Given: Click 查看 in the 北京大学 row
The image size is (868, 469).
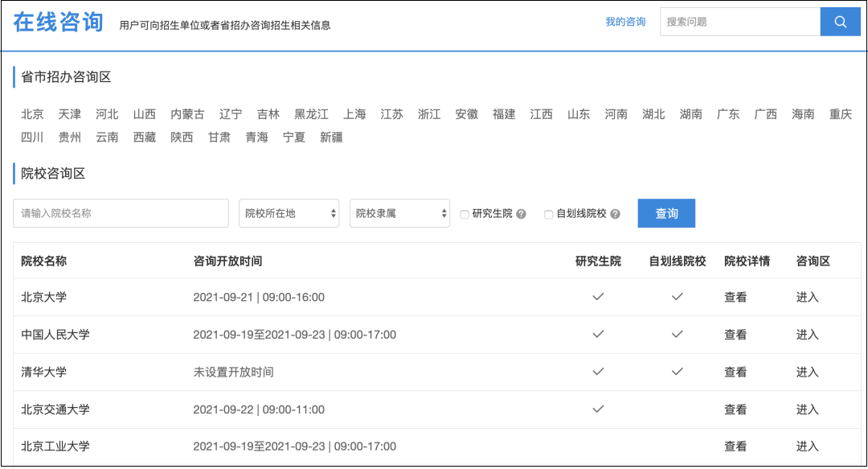Looking at the screenshot, I should 735,297.
